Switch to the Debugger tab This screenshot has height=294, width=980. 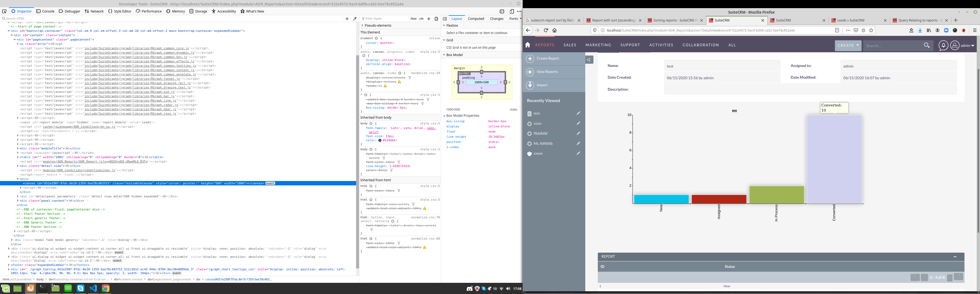pos(70,11)
